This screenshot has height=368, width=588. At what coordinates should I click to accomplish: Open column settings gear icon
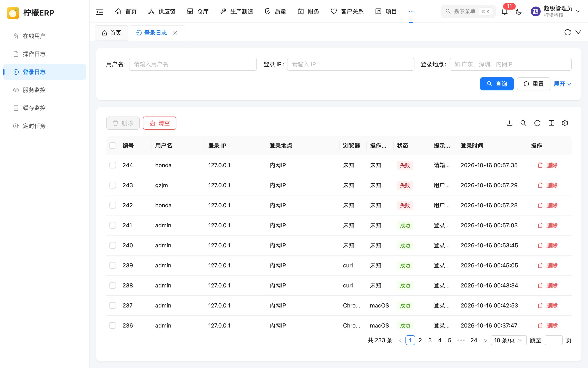tap(565, 123)
